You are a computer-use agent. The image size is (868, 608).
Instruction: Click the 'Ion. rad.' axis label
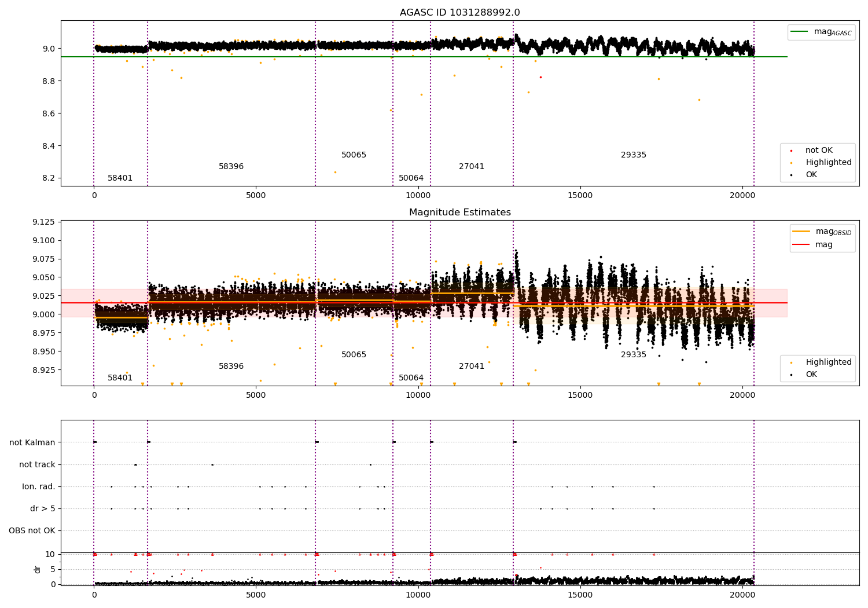pyautogui.click(x=39, y=487)
